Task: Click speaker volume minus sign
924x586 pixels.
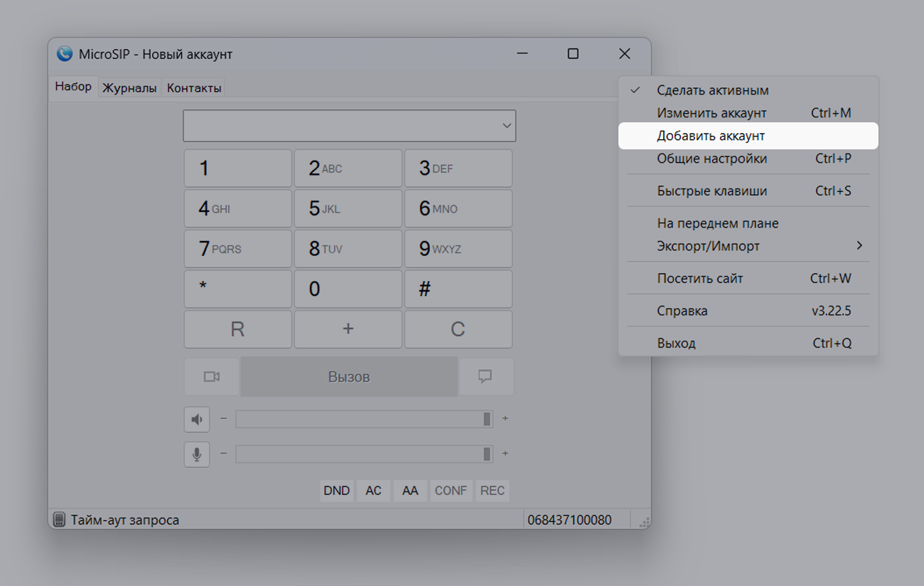Action: [223, 419]
